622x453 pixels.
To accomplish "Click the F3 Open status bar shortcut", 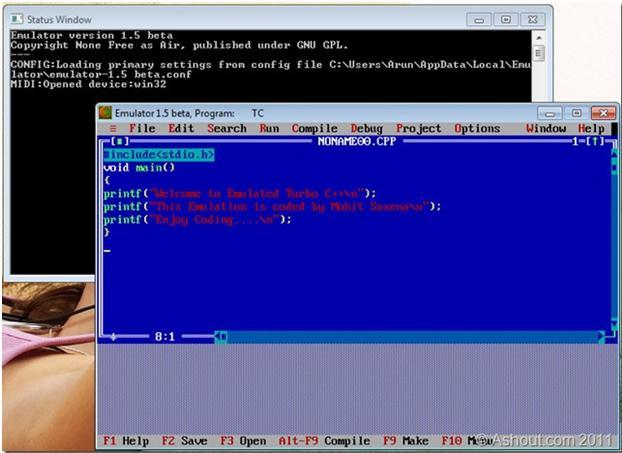I will 243,441.
